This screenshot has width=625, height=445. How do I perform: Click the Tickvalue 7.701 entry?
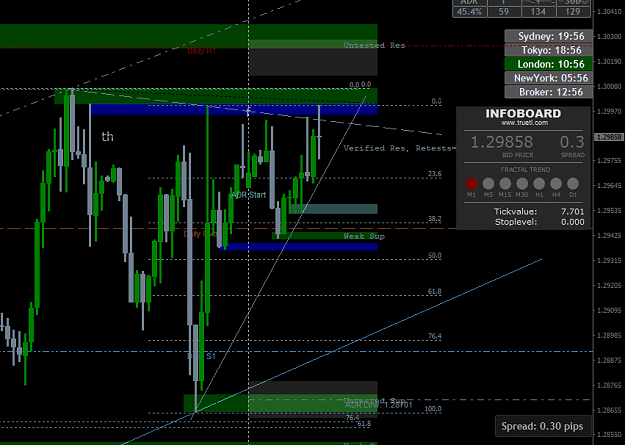539,212
